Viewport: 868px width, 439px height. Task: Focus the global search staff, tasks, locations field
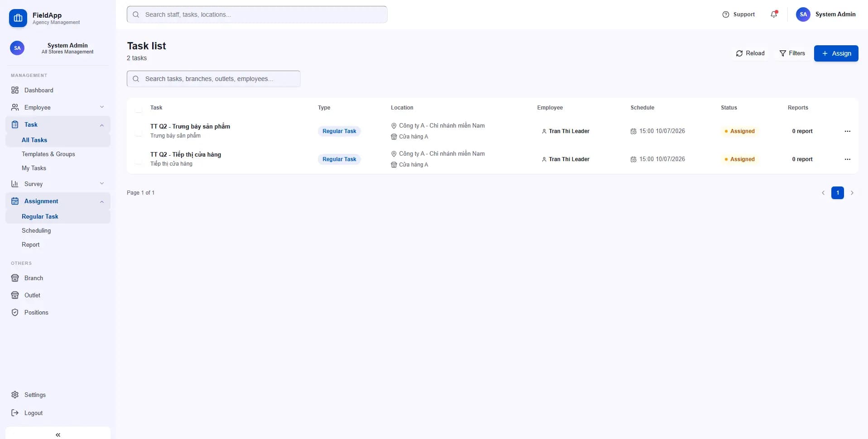(257, 14)
